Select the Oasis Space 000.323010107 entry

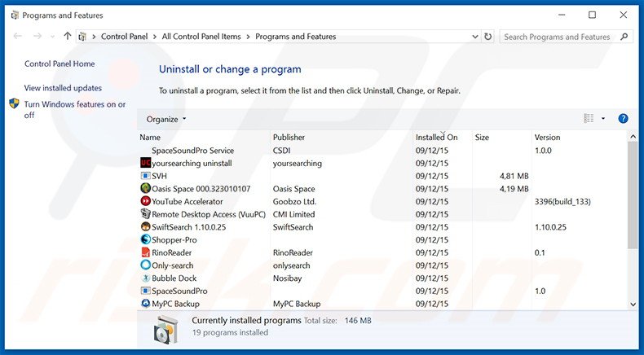[201, 189]
